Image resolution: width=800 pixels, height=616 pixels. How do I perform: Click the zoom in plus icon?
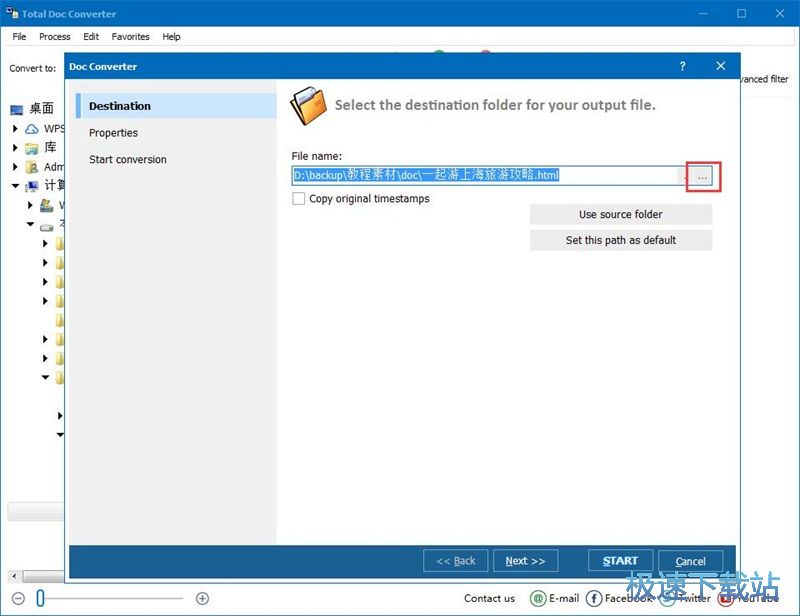click(x=202, y=598)
